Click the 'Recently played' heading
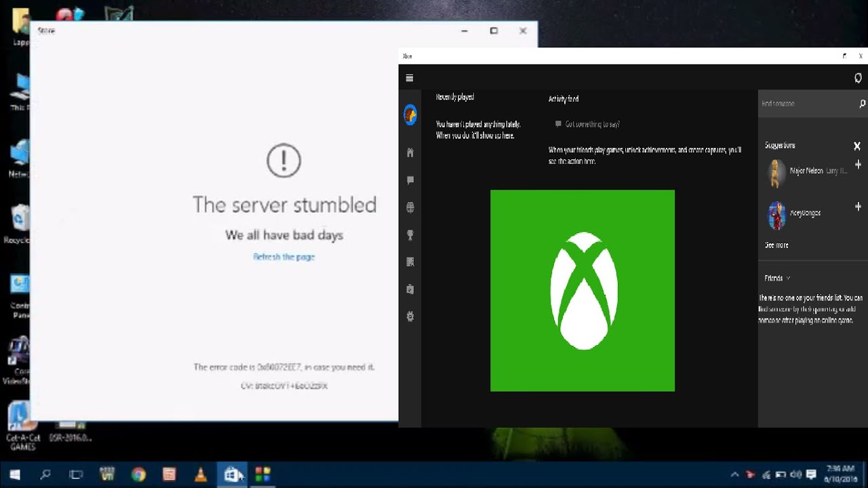868x488 pixels. 455,98
